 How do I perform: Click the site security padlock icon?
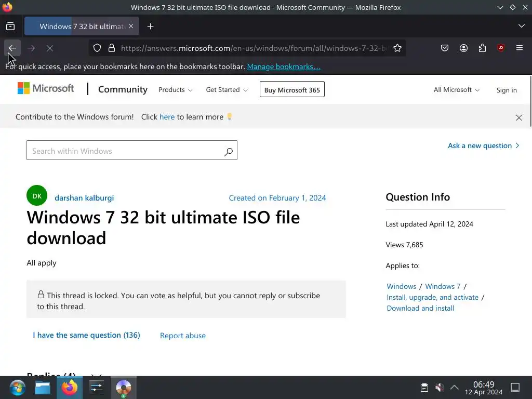click(112, 48)
